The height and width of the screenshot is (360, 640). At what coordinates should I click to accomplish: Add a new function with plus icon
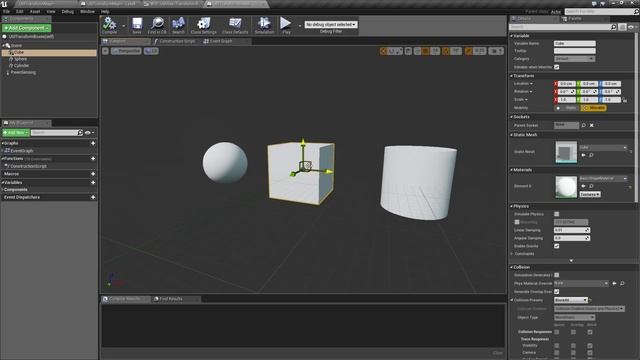[x=93, y=158]
